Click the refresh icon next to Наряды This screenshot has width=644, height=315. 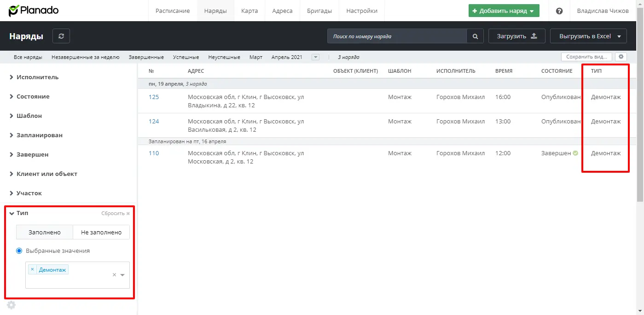pyautogui.click(x=61, y=36)
